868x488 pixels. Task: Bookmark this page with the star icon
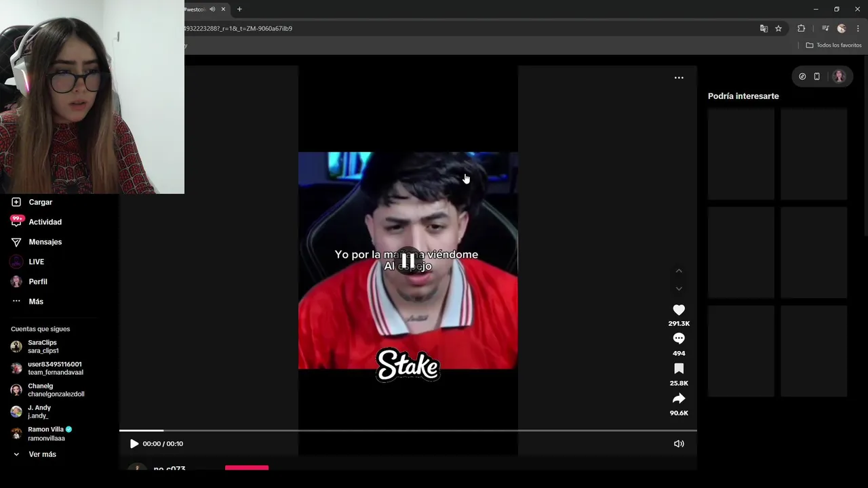click(778, 28)
